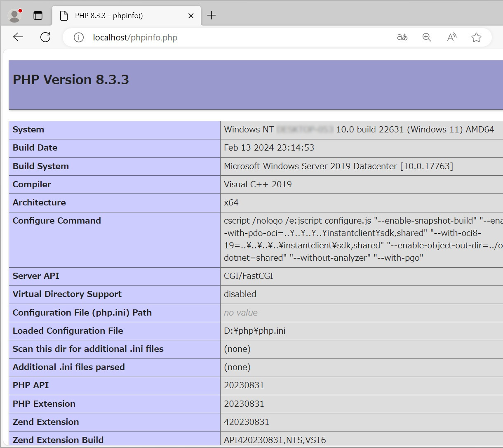Click the translate page icon
This screenshot has width=503, height=448.
pos(402,37)
